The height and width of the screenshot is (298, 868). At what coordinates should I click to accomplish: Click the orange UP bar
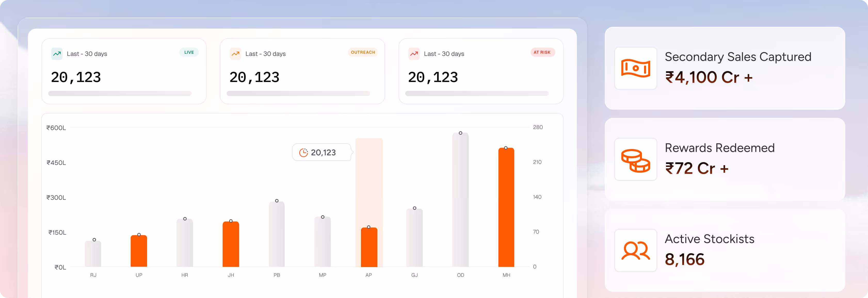point(139,251)
